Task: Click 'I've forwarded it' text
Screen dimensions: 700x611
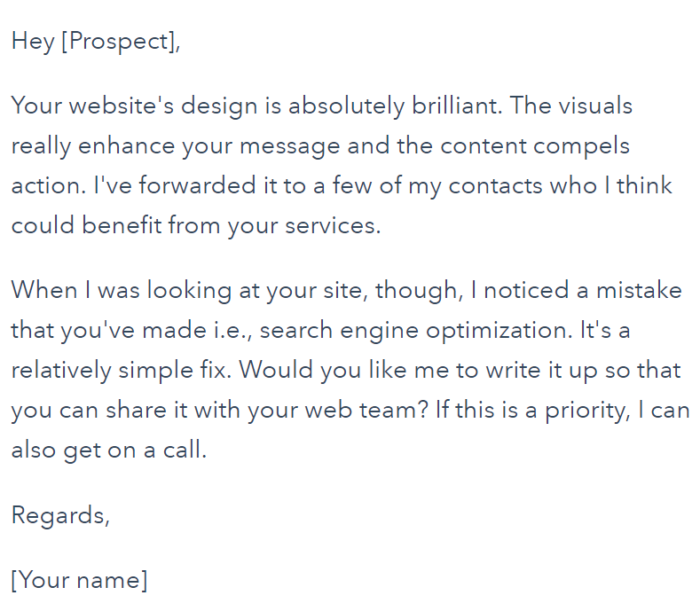Action: point(185,185)
